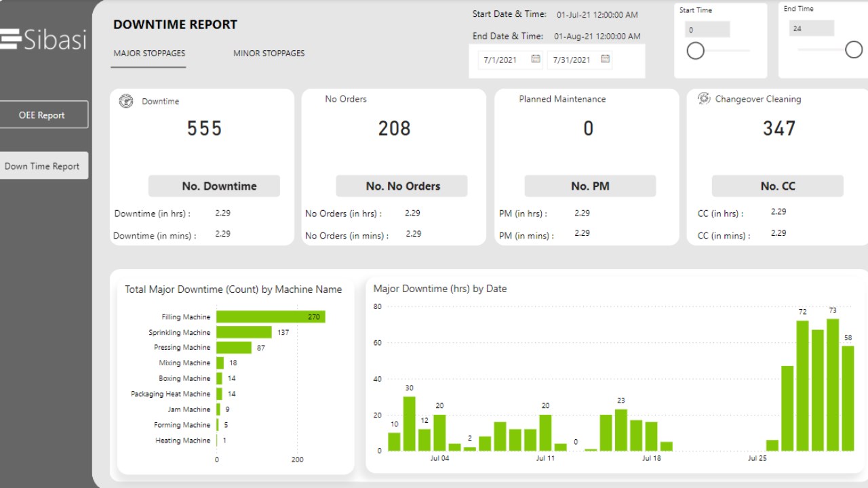Click the Heating Machine axis label
Screen dimensions: 868x488
click(183, 441)
